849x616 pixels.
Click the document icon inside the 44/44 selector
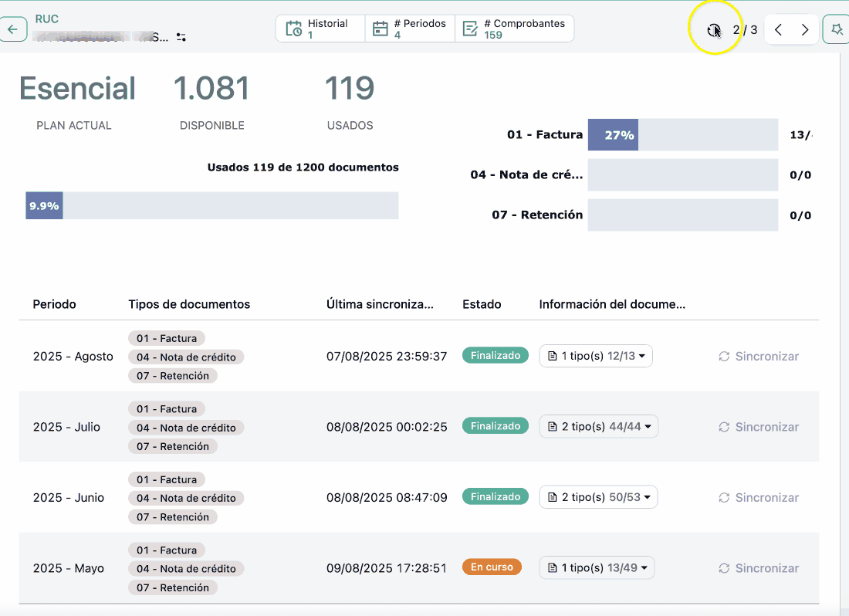(x=553, y=426)
